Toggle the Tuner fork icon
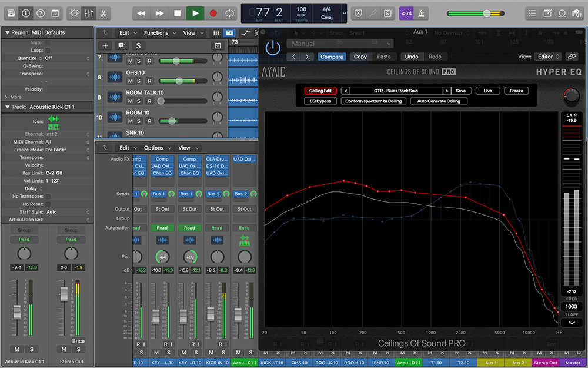This screenshot has height=368, width=588. point(373,14)
